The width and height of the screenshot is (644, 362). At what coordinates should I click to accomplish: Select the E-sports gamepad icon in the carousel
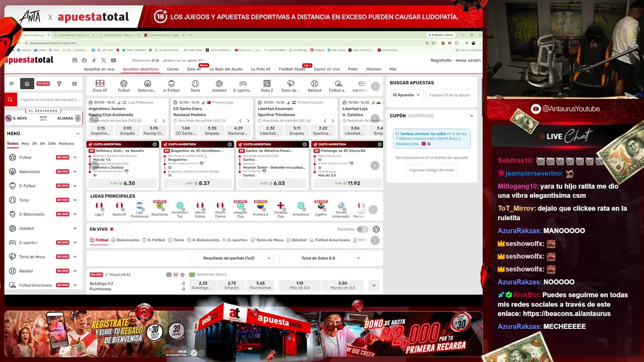(243, 83)
